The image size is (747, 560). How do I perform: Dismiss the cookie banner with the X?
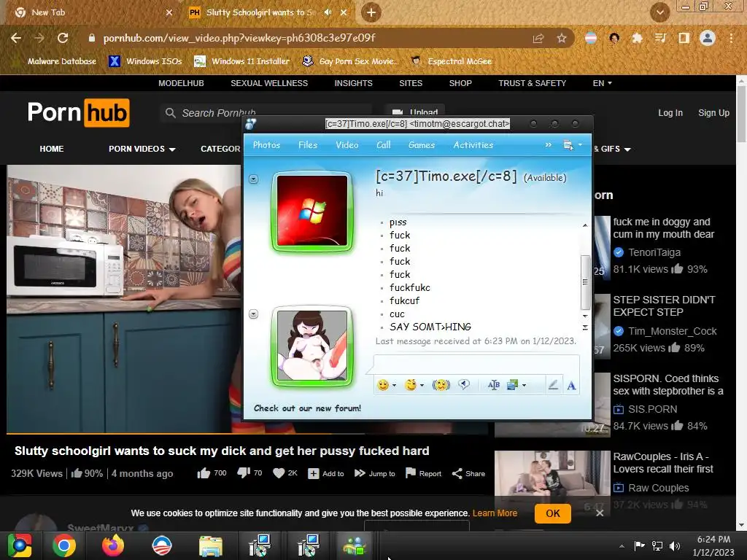point(600,513)
